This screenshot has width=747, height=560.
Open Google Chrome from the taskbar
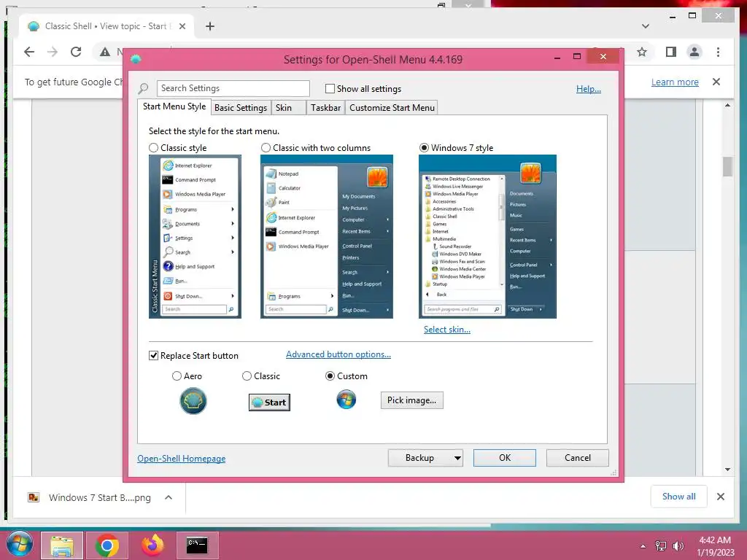point(107,545)
